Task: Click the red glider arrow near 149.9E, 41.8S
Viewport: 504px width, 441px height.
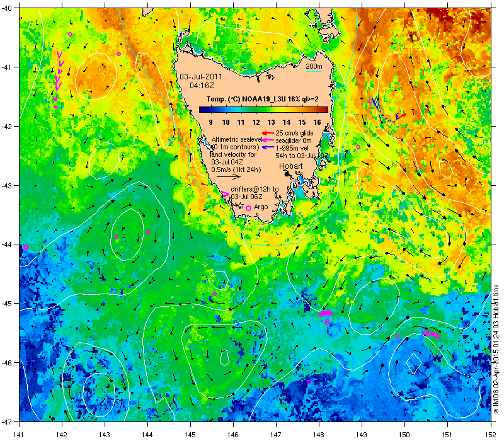Action: (401, 116)
